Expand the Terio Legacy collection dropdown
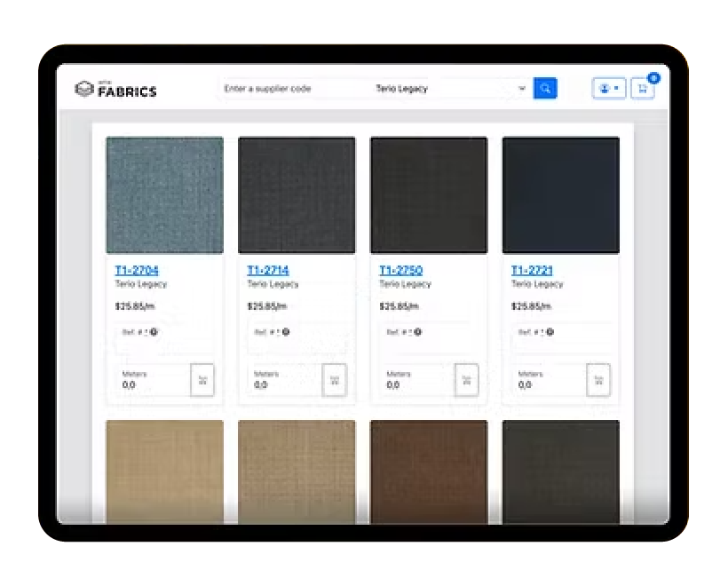 pos(450,88)
